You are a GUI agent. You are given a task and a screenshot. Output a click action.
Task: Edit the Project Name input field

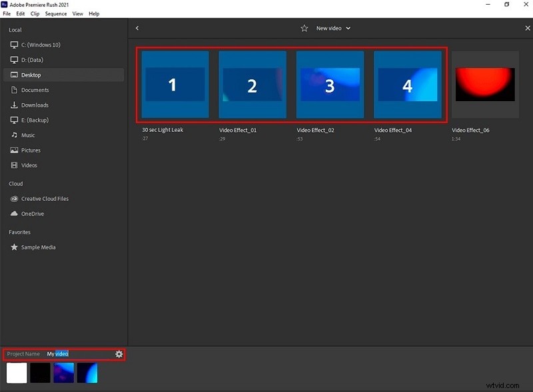[59, 353]
